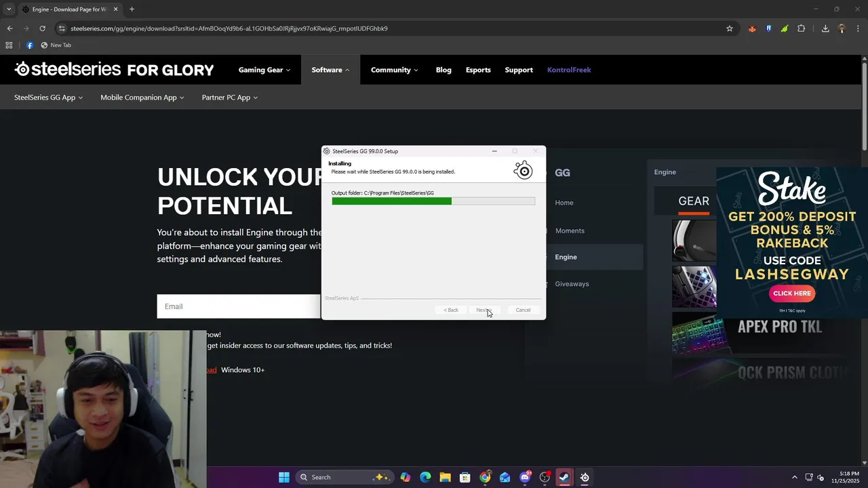Minimize the SteelSeries GG Setup window
The height and width of the screenshot is (488, 868).
pyautogui.click(x=494, y=151)
